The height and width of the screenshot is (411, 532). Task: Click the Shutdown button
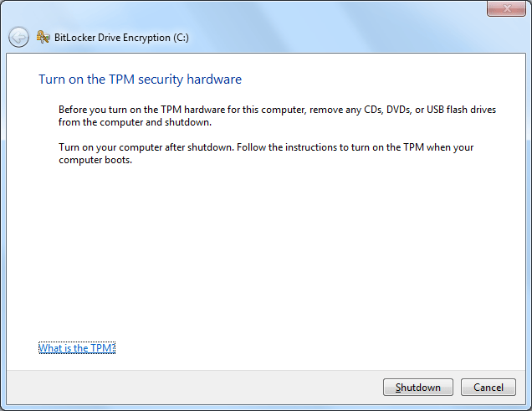click(x=418, y=388)
